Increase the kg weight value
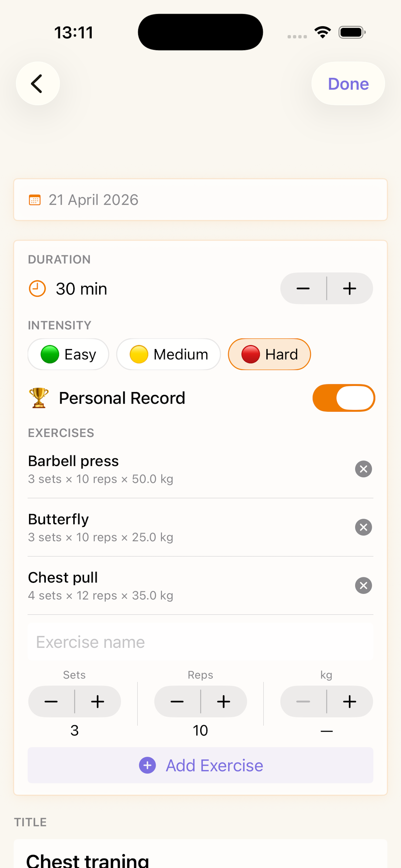401x868 pixels. (350, 702)
